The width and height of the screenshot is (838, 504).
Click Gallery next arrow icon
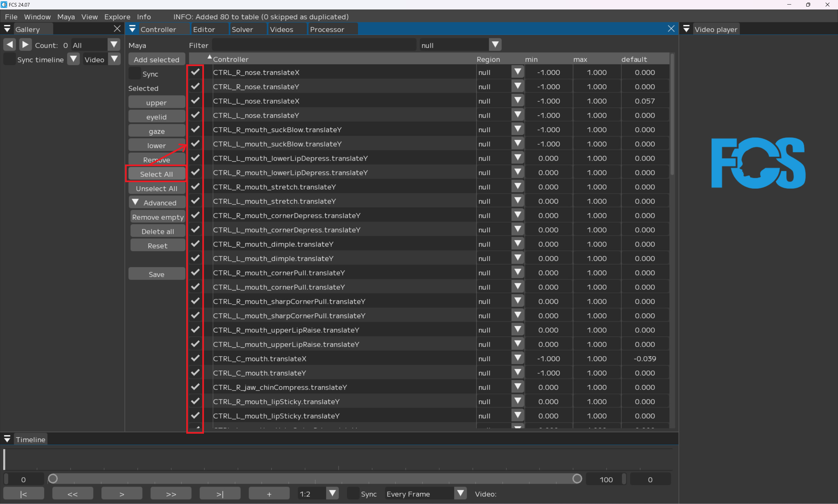click(x=25, y=44)
